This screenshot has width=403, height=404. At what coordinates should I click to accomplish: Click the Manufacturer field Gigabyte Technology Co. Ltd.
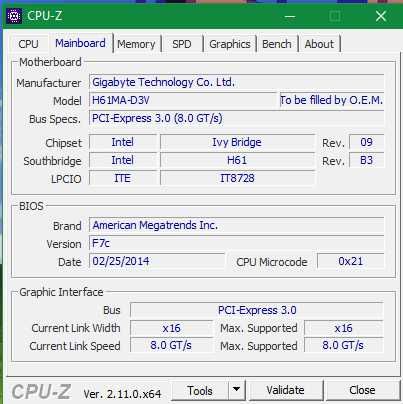click(x=236, y=82)
